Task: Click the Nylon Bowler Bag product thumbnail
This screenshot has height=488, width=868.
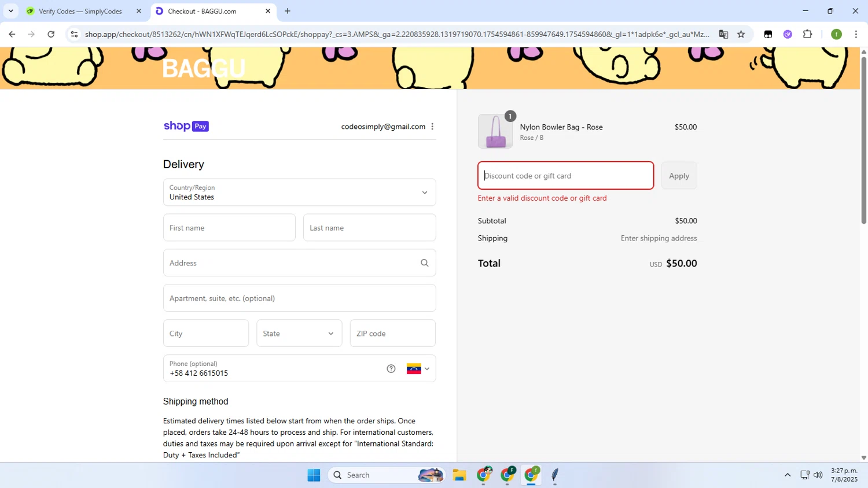Action: click(x=495, y=131)
